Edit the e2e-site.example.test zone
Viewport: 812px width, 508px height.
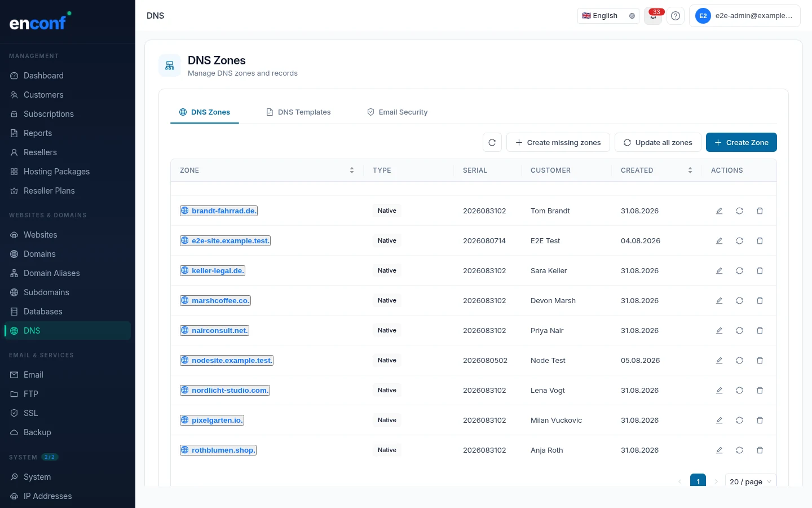(719, 240)
